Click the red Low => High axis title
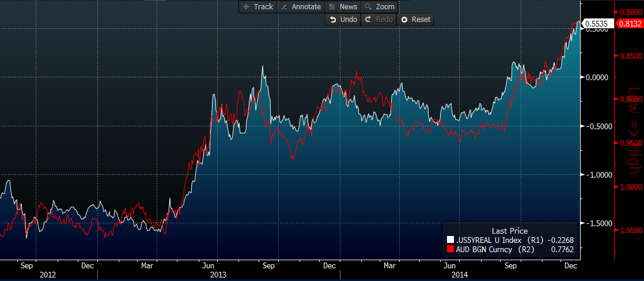This screenshot has width=644, height=281. [636, 131]
